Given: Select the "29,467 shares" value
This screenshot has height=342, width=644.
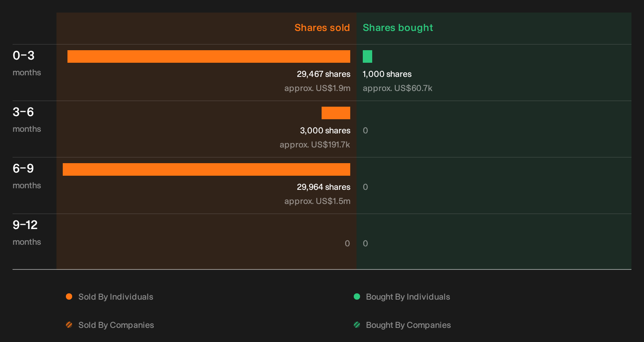Looking at the screenshot, I should (x=324, y=74).
